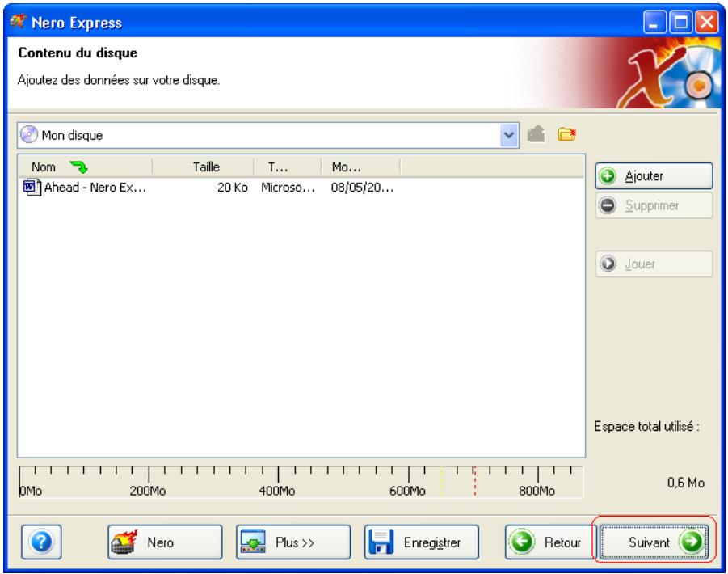Click the yellow capacity marker on ruler
This screenshot has height=574, width=728.
point(441,481)
